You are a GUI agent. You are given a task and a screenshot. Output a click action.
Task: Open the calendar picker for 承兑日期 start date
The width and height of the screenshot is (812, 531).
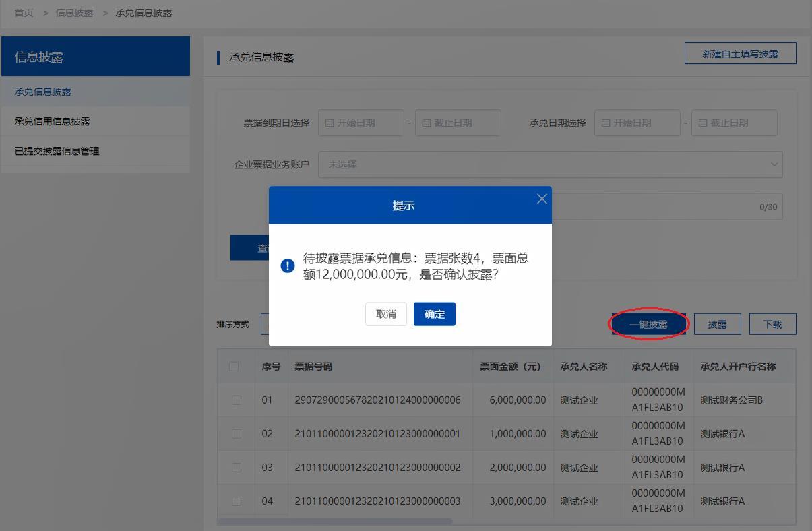[x=636, y=123]
